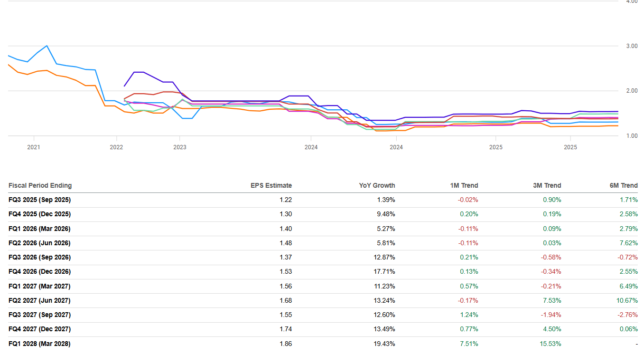Select the FQ3 2025 (Sep 2025) row label
This screenshot has width=644, height=355.
39,200
